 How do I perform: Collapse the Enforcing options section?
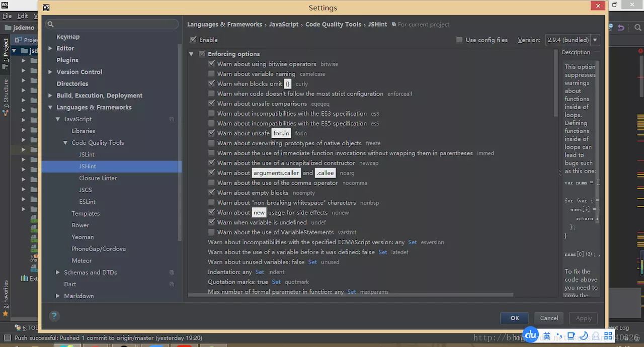[x=192, y=54]
